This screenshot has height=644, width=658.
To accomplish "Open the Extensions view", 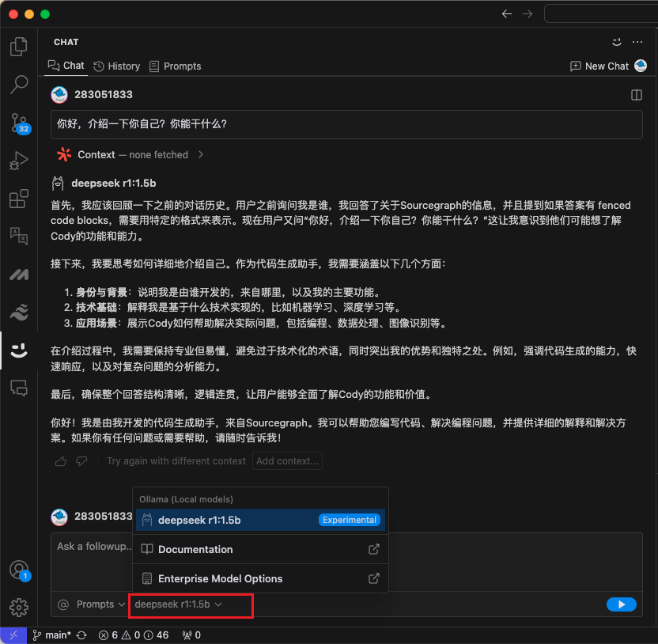I will click(18, 199).
